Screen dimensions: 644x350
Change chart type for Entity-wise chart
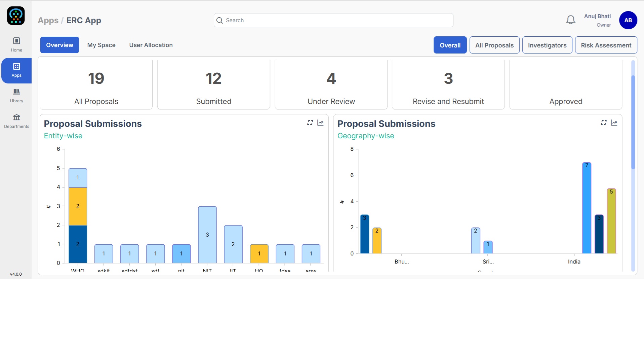(320, 123)
